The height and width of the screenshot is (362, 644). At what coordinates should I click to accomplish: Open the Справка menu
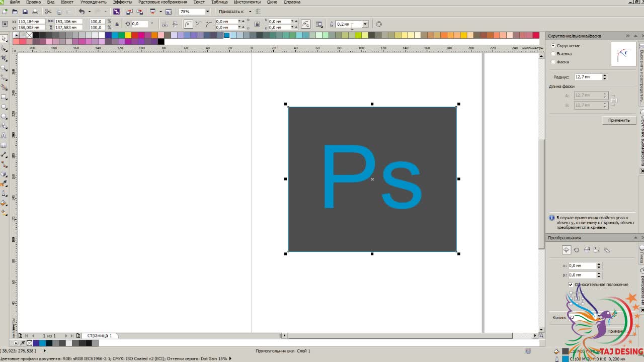pyautogui.click(x=292, y=2)
